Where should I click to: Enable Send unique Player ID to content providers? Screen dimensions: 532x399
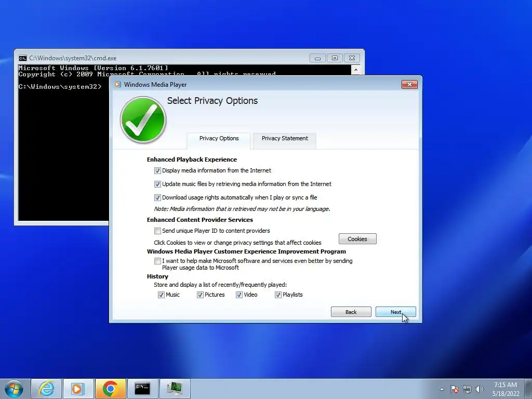point(157,231)
